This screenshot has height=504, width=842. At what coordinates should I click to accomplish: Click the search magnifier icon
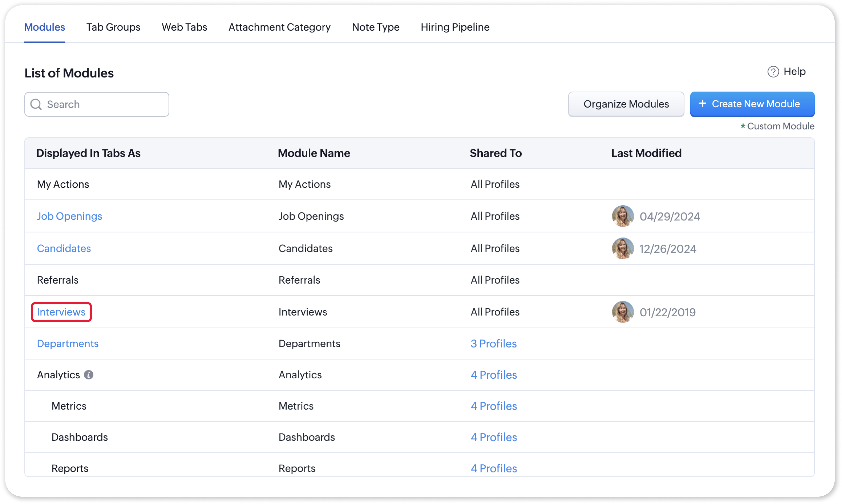[x=36, y=104]
